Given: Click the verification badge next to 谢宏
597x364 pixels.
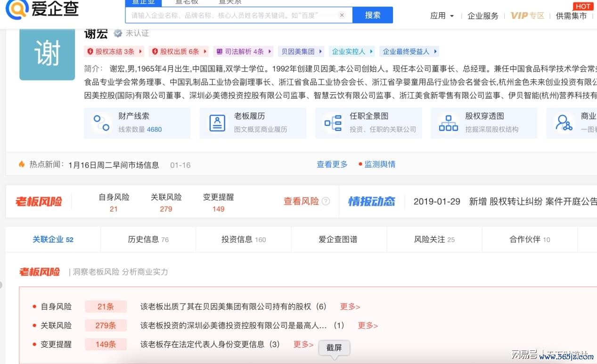Looking at the screenshot, I should 118,33.
